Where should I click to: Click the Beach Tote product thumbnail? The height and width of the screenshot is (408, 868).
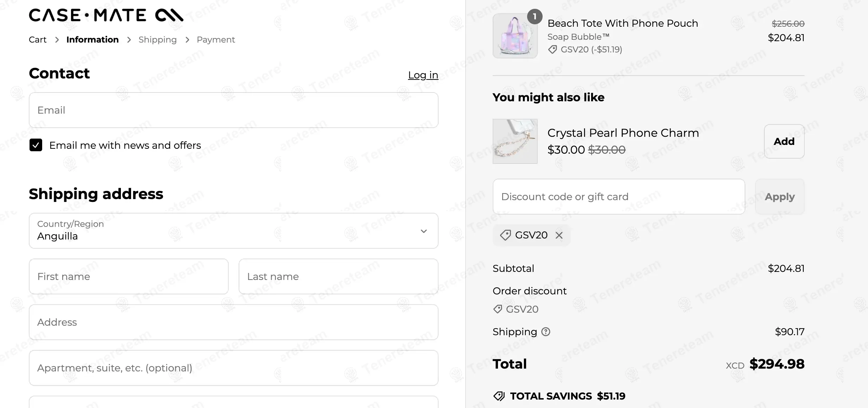coord(515,36)
